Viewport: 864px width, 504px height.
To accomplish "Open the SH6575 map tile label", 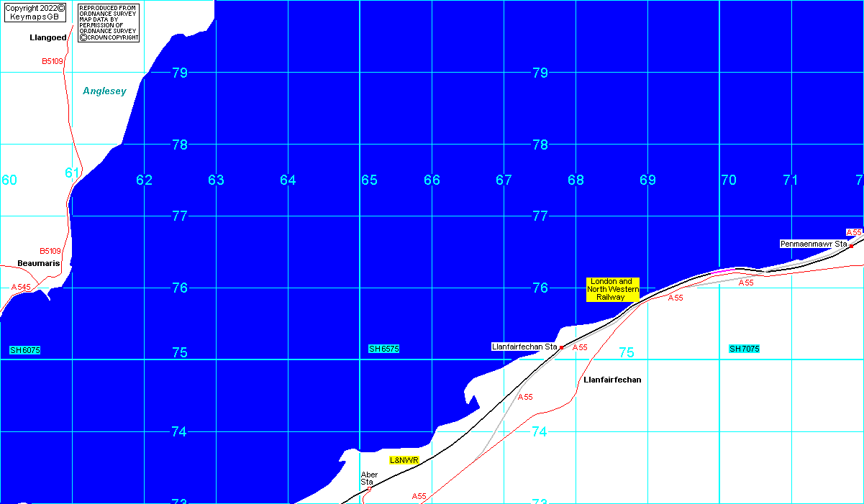I will (383, 349).
